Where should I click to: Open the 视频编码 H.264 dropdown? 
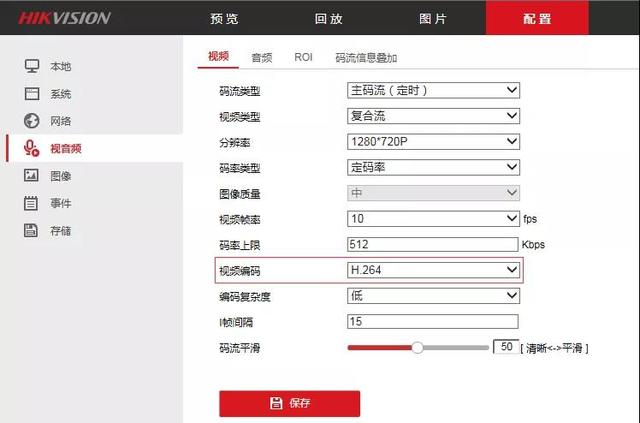point(433,270)
